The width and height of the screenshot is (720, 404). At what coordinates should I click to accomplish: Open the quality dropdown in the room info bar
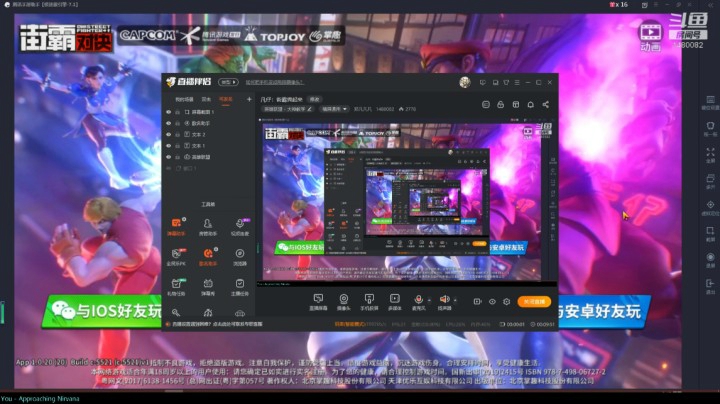point(334,109)
